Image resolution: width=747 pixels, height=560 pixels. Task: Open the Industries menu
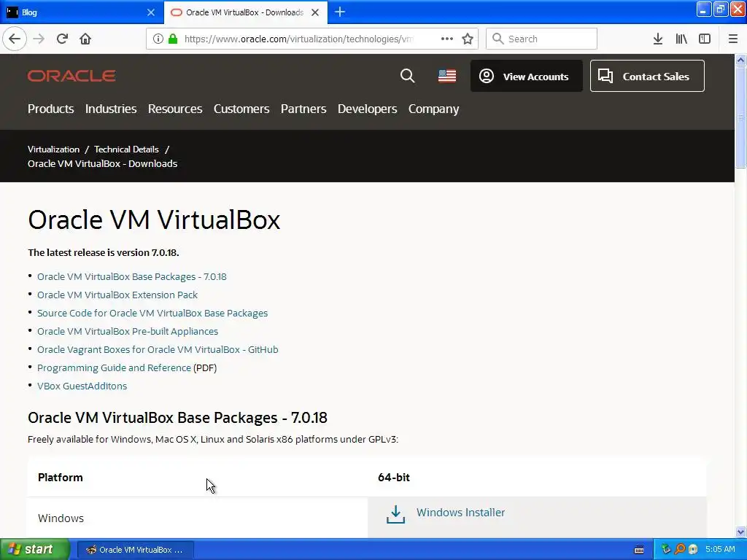coord(111,109)
